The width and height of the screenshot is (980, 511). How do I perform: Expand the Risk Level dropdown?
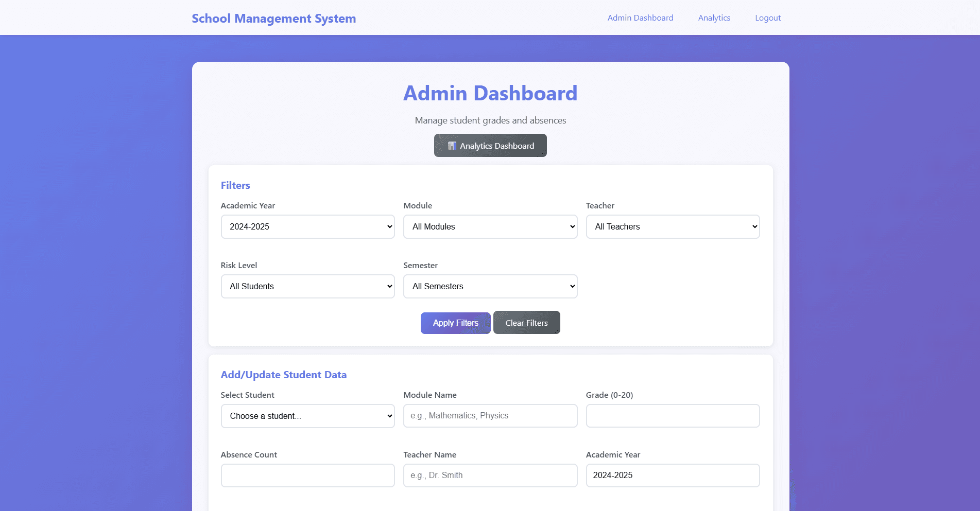point(307,287)
